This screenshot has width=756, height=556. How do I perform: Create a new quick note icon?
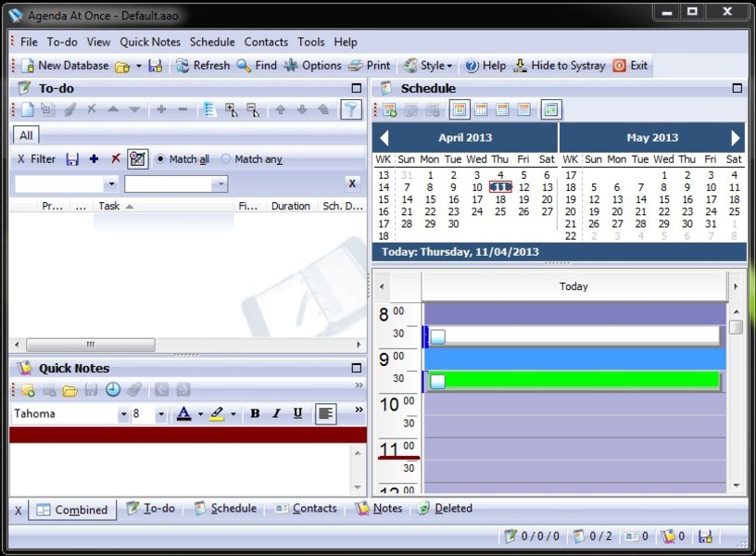click(28, 389)
